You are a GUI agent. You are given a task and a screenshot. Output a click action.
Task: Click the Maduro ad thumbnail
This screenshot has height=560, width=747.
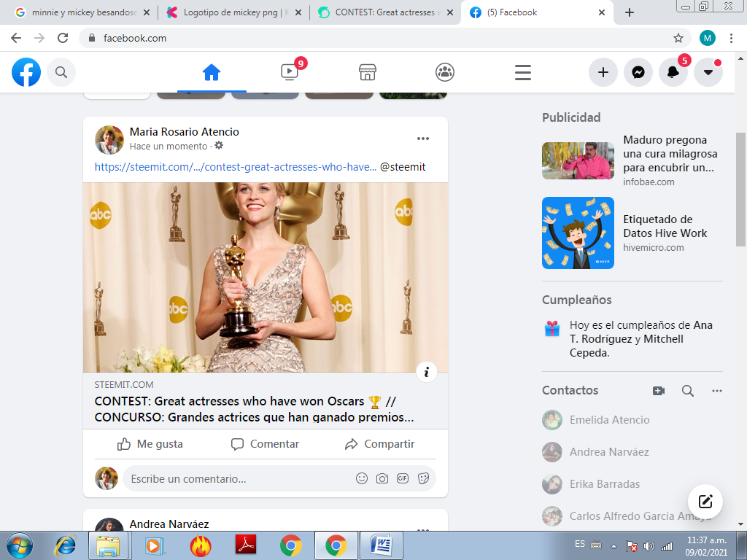[578, 161]
